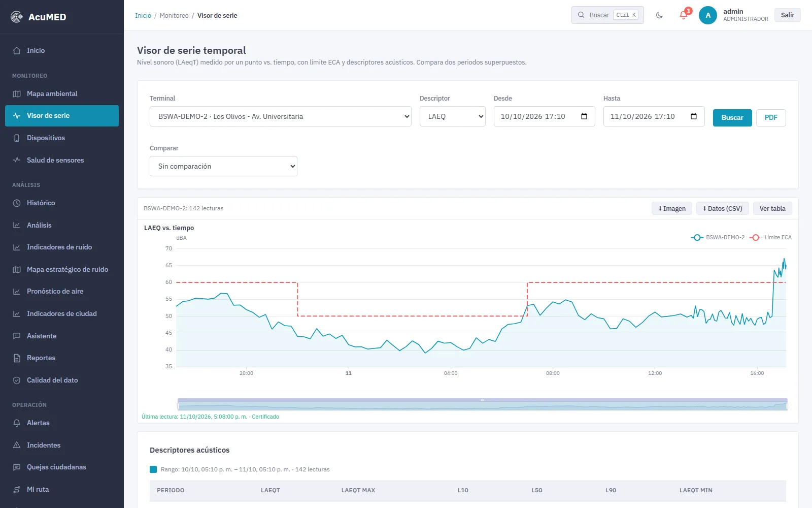Click the admin avatar circle
The height and width of the screenshot is (508, 812).
point(708,15)
